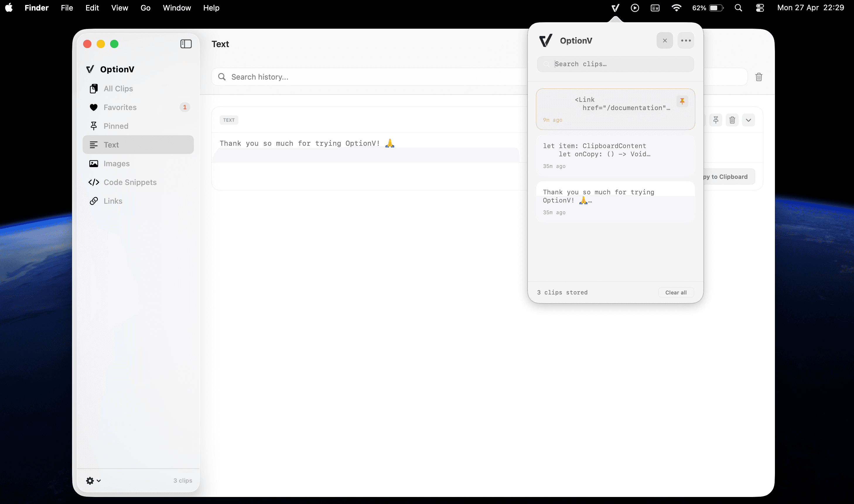854x504 pixels.
Task: Click the OptionV menu bar icon
Action: coord(615,8)
